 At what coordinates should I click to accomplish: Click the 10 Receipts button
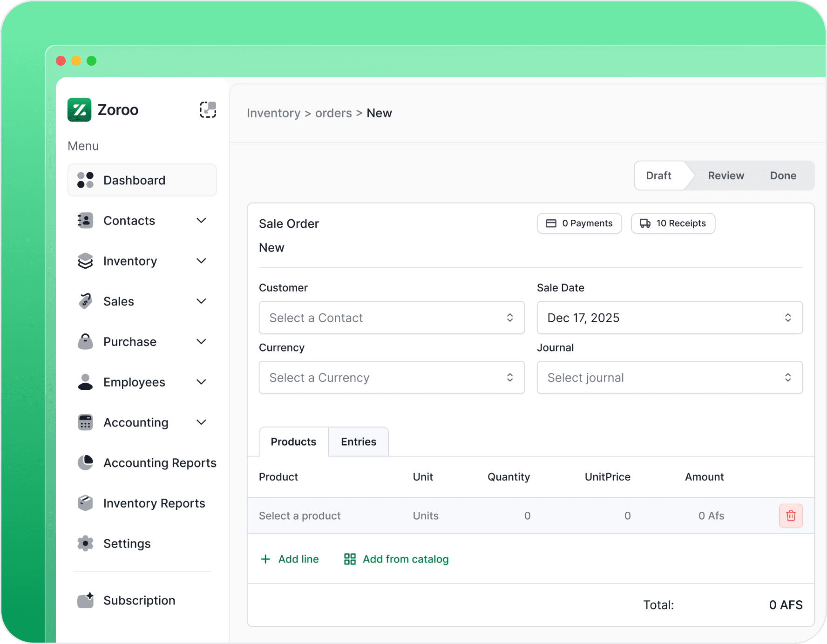672,224
